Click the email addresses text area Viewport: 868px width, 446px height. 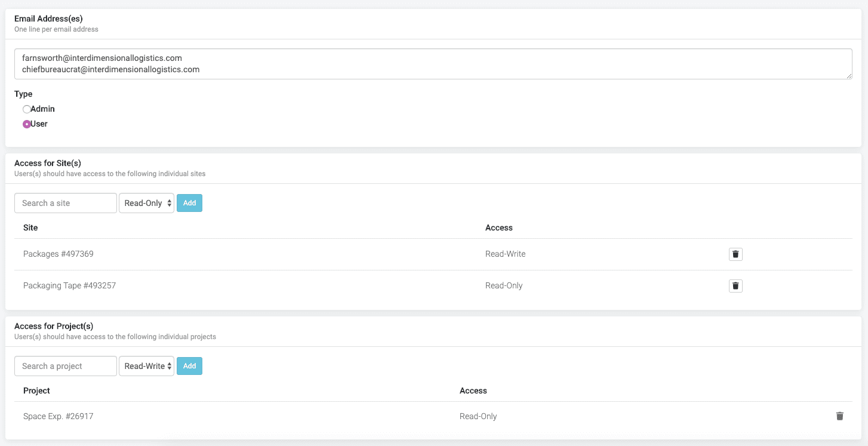pos(433,64)
